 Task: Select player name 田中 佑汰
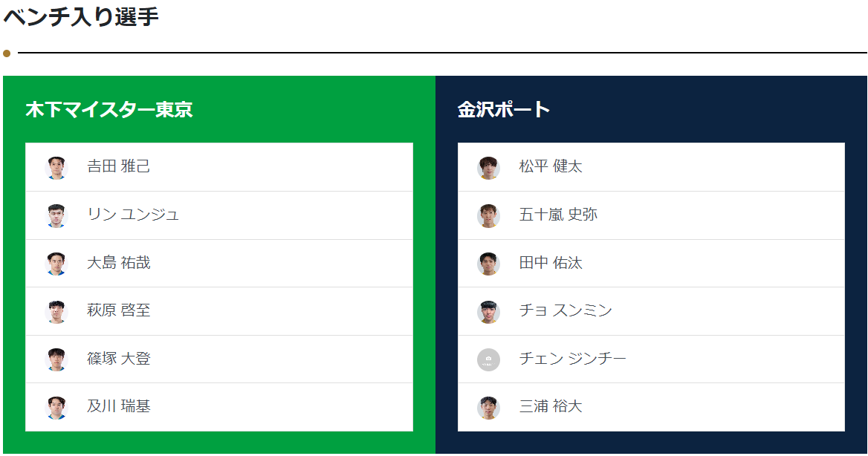point(551,263)
